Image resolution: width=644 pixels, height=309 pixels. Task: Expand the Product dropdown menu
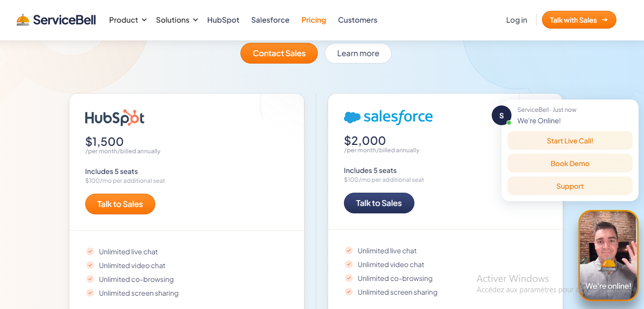[x=128, y=20]
